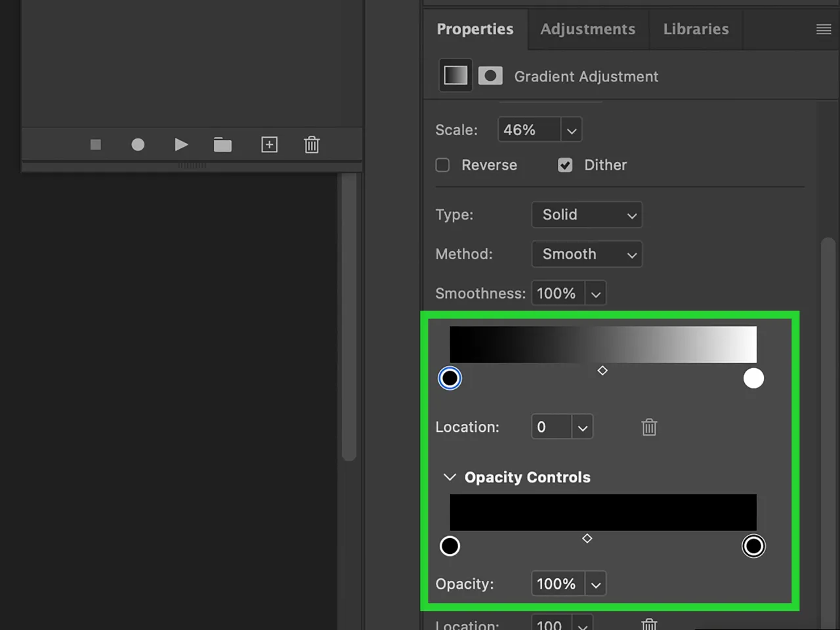Viewport: 840px width, 630px height.
Task: Click the create new action plus icon
Action: [x=269, y=144]
